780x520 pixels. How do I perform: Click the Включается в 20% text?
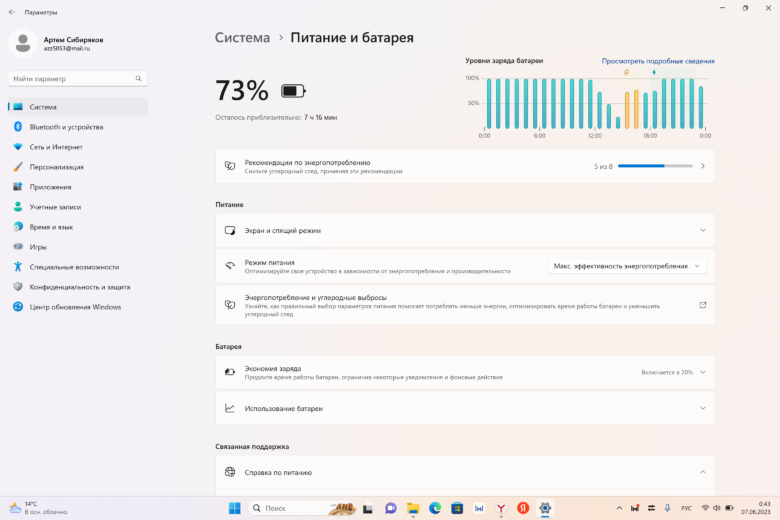click(667, 372)
